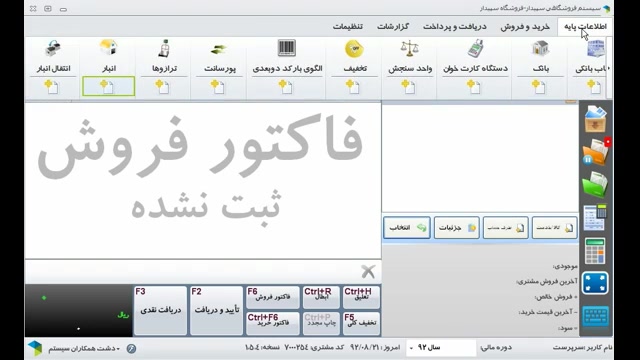Expand the دشت همکاران سیستم dropdown
Viewport: 640px width, 360px height.
point(118,349)
